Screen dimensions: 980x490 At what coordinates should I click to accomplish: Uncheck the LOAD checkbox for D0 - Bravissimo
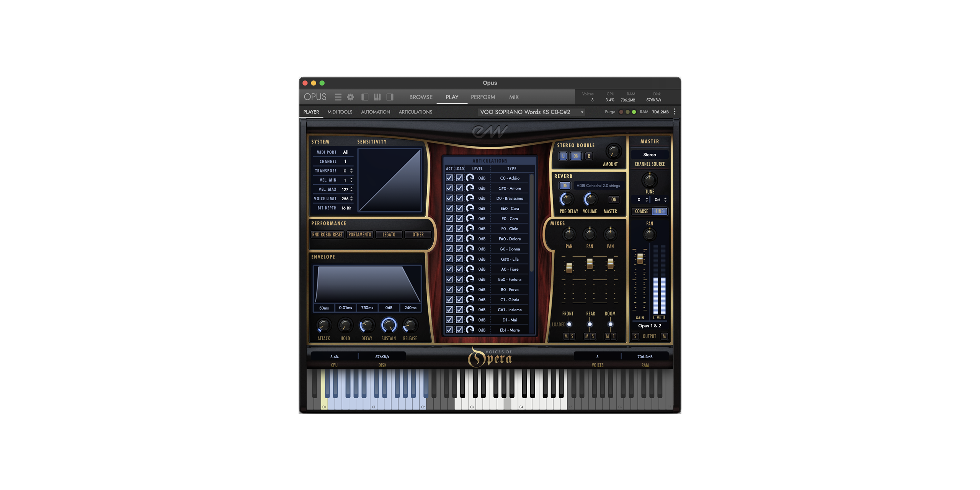[x=459, y=198]
